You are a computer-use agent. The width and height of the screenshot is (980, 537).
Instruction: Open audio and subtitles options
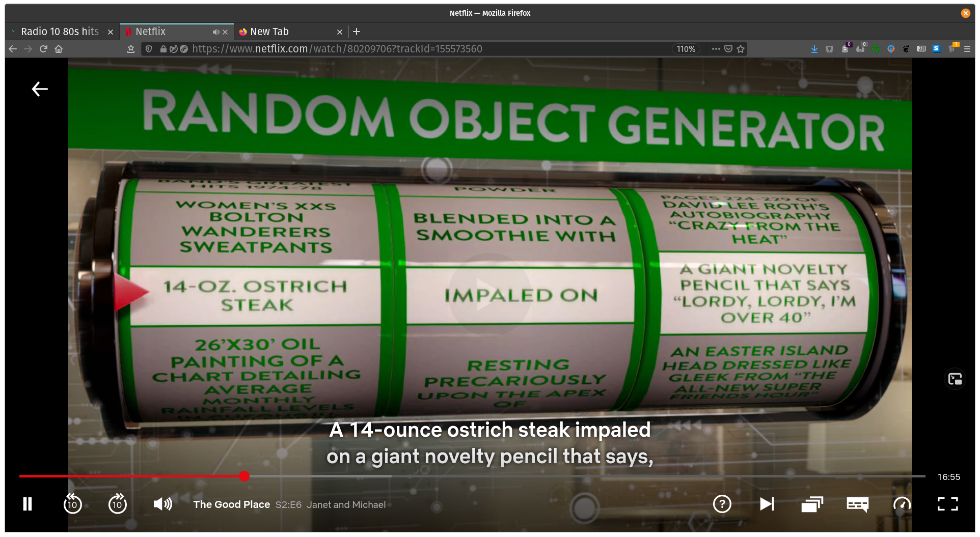click(x=857, y=504)
